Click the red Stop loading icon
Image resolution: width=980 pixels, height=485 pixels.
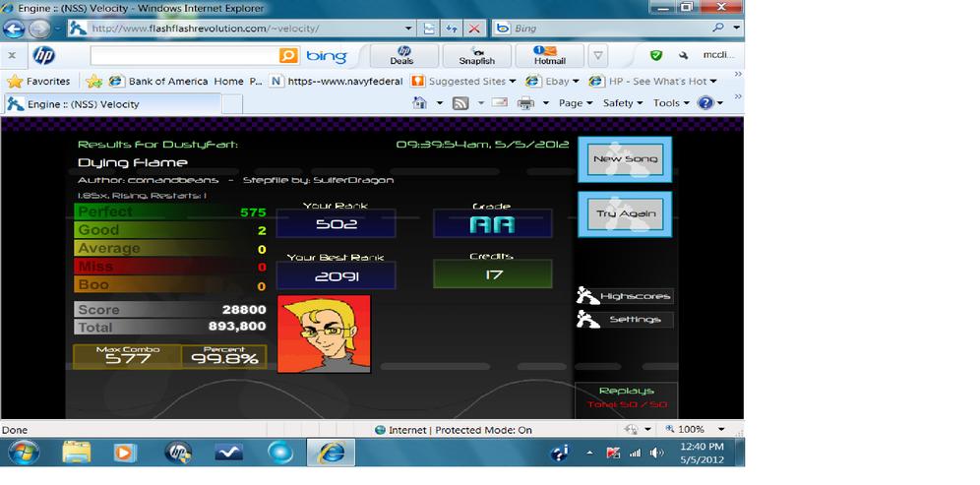click(x=473, y=29)
